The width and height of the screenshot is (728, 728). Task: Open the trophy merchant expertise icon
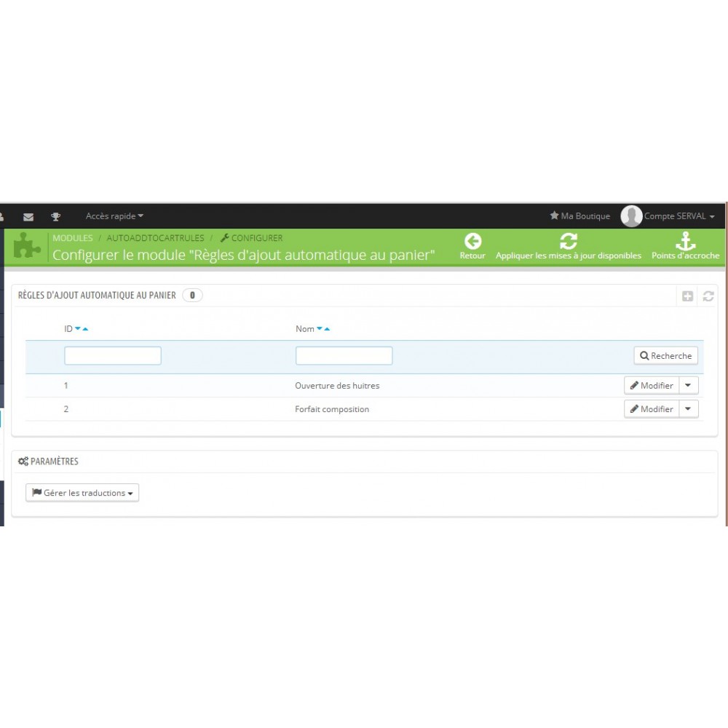[56, 217]
